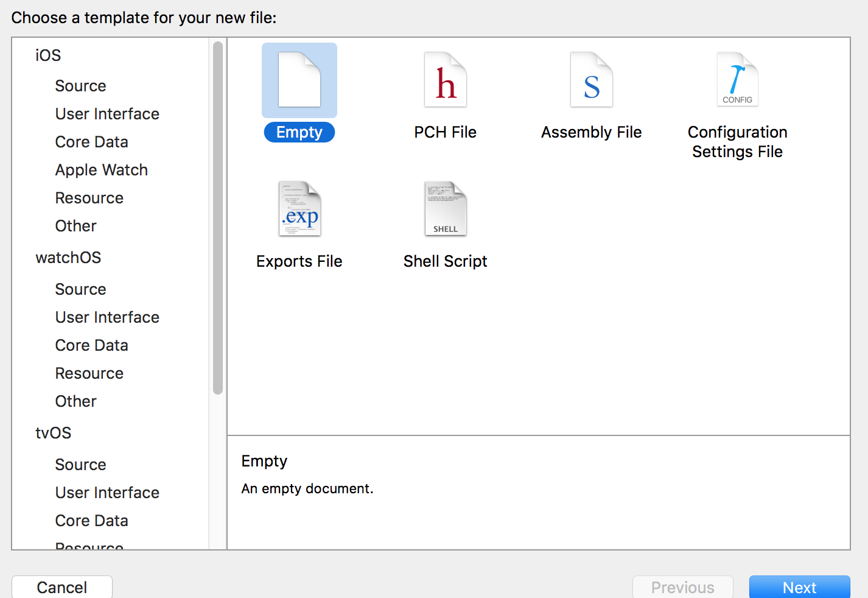Click the Empty title in description pane
Image resolution: width=868 pixels, height=598 pixels.
264,462
